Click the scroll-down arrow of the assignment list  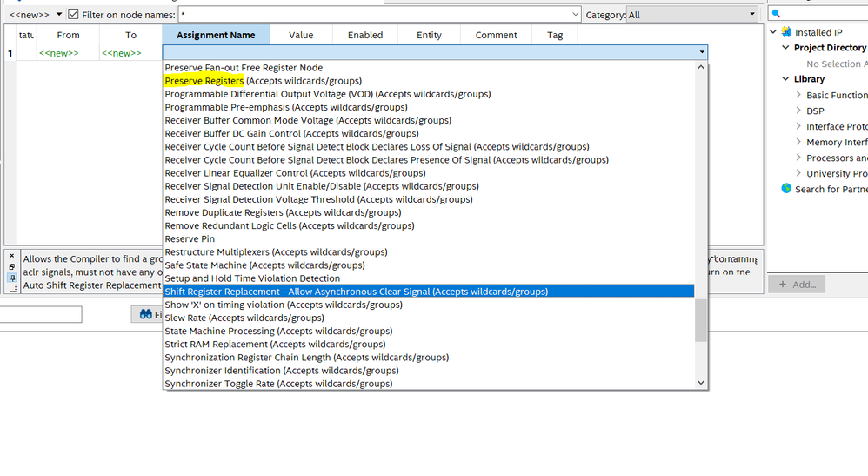701,383
